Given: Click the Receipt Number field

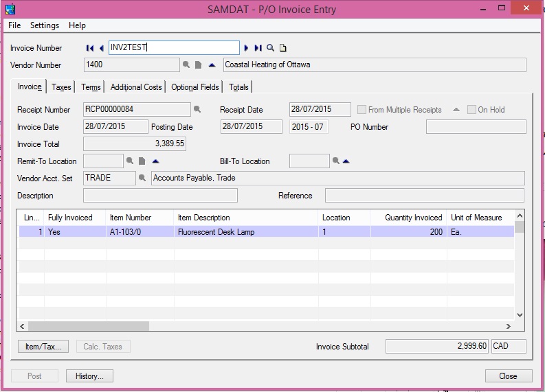Looking at the screenshot, I should pos(137,109).
